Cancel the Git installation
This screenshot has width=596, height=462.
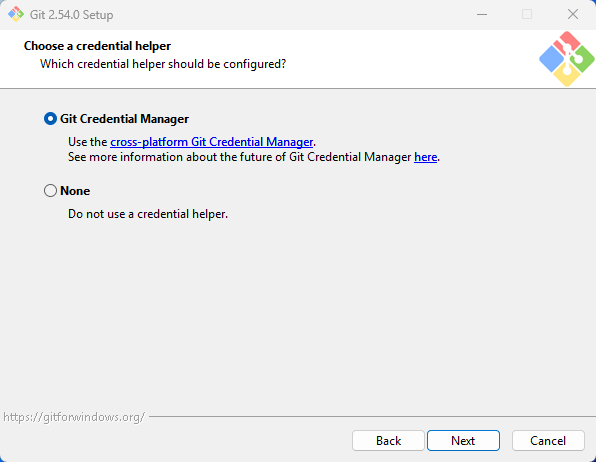point(548,441)
